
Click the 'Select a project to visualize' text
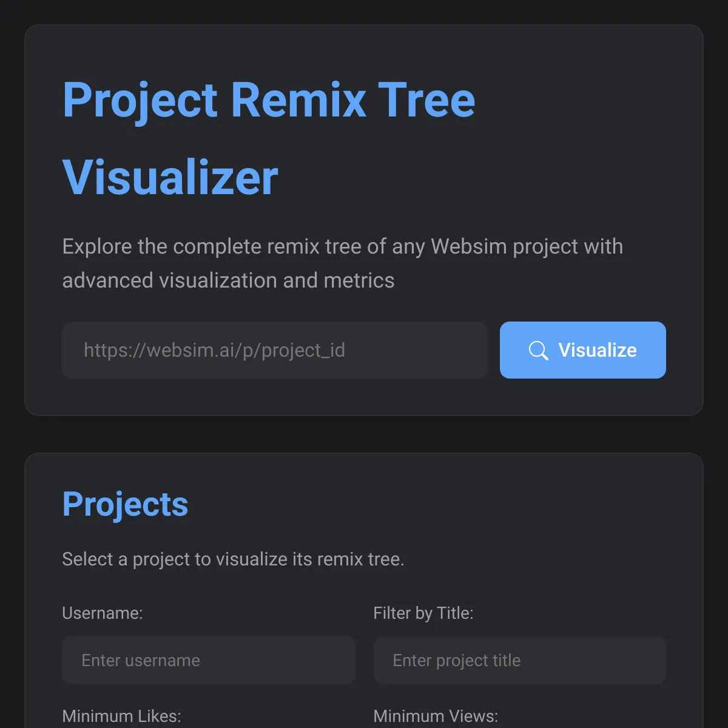233,559
